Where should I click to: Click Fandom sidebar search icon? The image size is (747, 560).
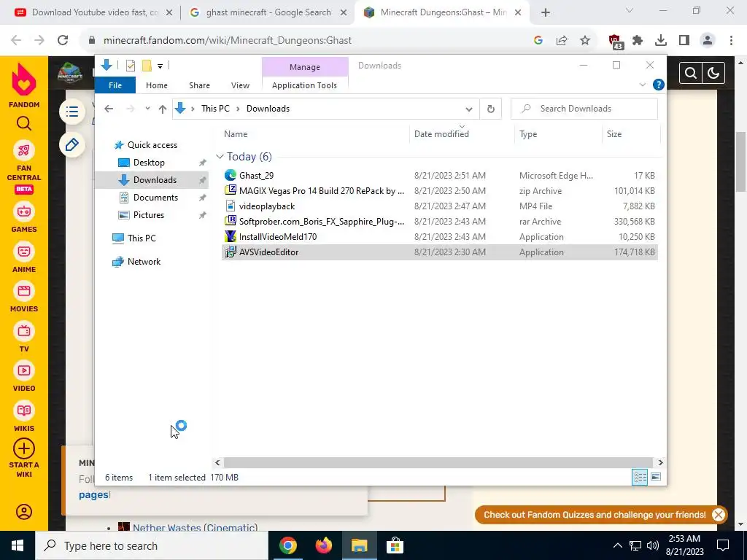point(24,124)
